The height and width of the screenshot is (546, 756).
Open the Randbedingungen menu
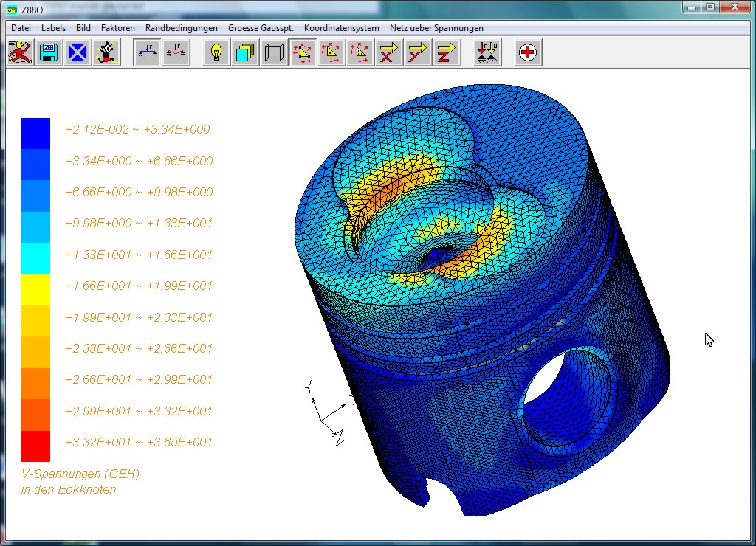(x=181, y=28)
